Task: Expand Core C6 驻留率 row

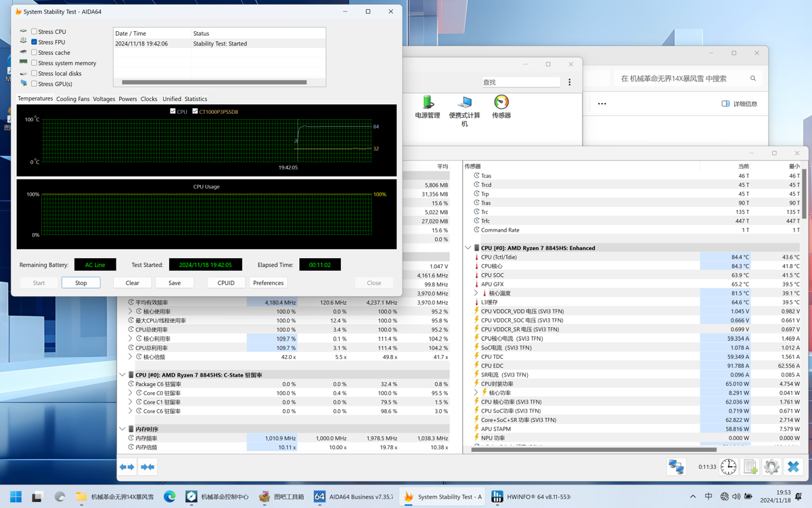Action: coord(131,411)
